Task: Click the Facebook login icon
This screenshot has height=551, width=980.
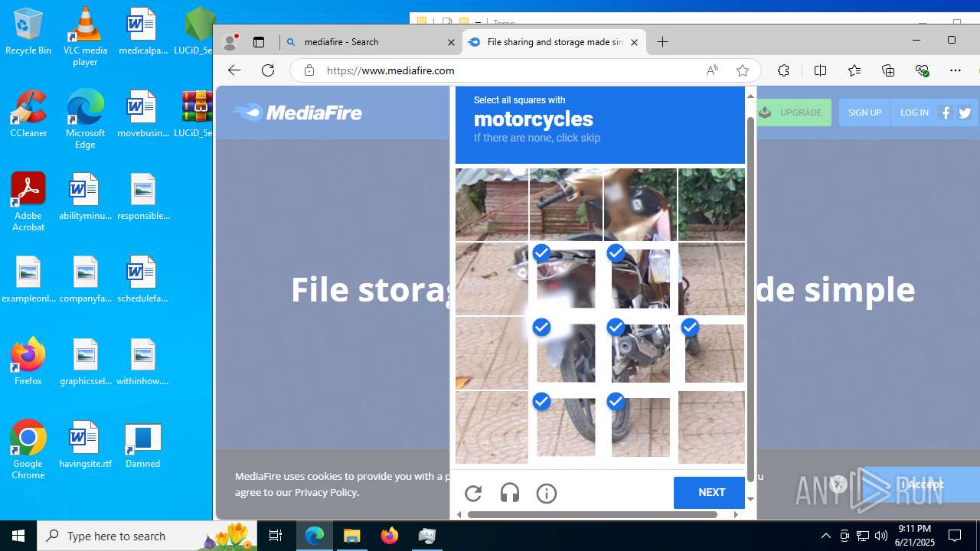Action: pos(946,112)
